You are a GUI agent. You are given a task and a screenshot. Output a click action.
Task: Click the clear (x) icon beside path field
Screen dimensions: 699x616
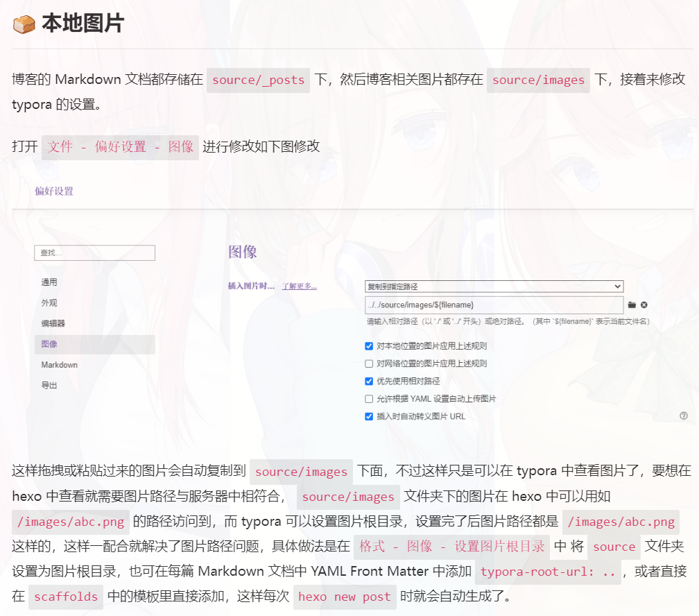(x=644, y=305)
